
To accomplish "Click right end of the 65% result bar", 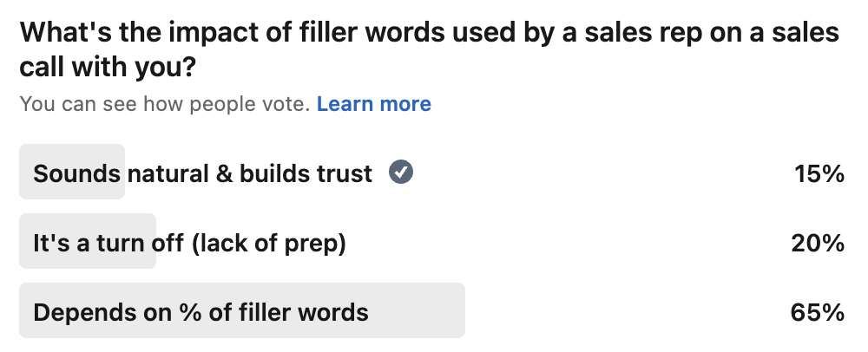I will (x=457, y=310).
